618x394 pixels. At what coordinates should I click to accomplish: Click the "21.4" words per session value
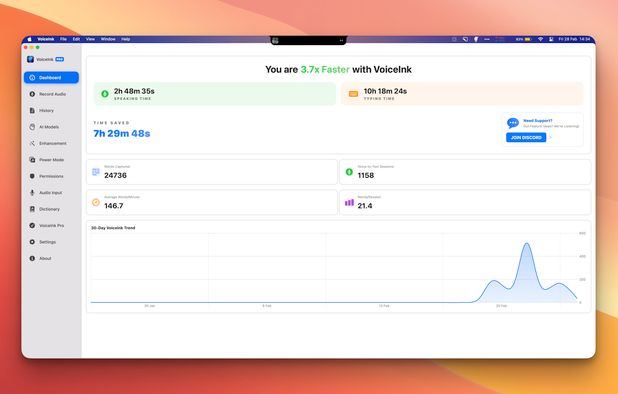pos(365,206)
